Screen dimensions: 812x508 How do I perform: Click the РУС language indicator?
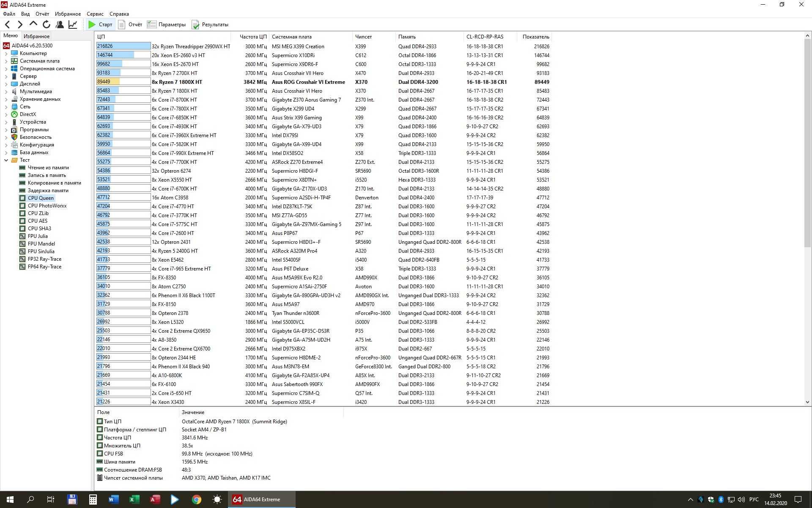tap(754, 500)
